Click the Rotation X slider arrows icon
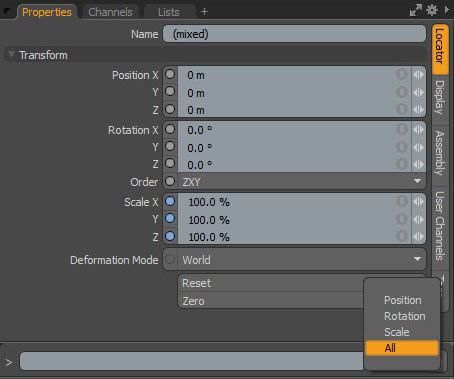 [x=418, y=129]
